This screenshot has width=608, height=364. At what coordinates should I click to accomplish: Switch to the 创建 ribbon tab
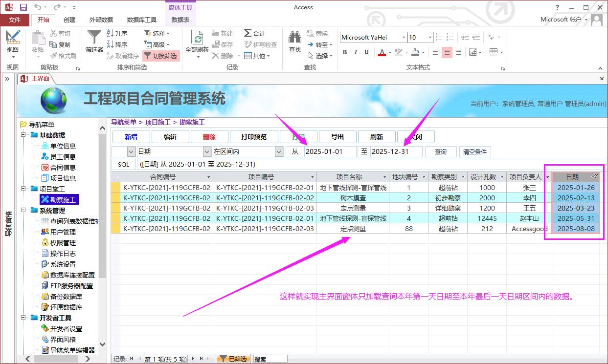69,20
